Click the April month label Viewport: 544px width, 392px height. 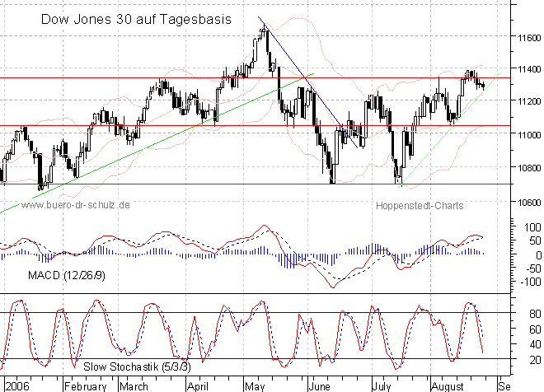point(198,386)
